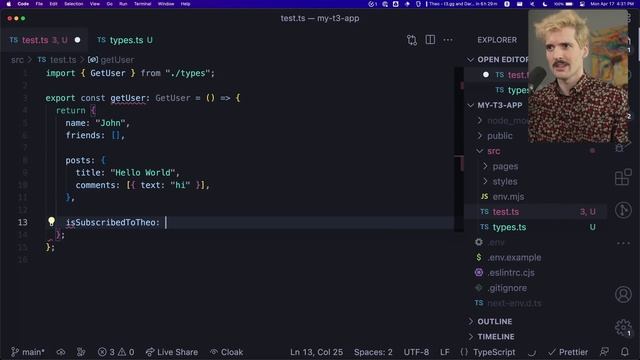Open the notifications bell
This screenshot has width=640, height=360.
click(624, 352)
